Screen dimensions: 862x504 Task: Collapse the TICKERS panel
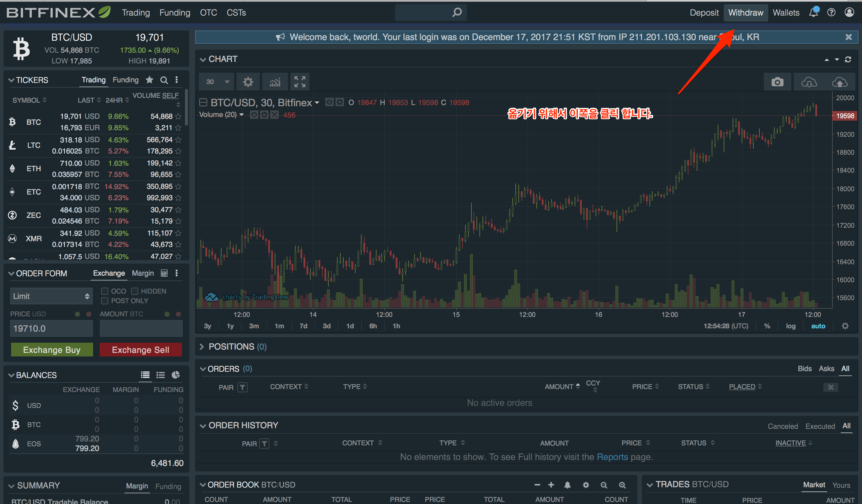pyautogui.click(x=11, y=80)
